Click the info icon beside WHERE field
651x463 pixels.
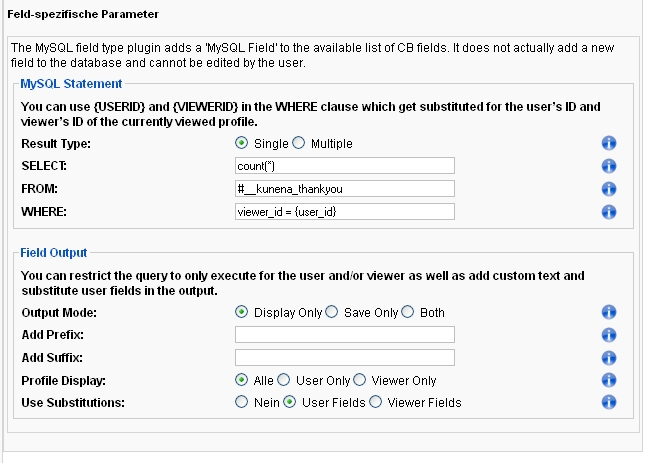(x=609, y=212)
